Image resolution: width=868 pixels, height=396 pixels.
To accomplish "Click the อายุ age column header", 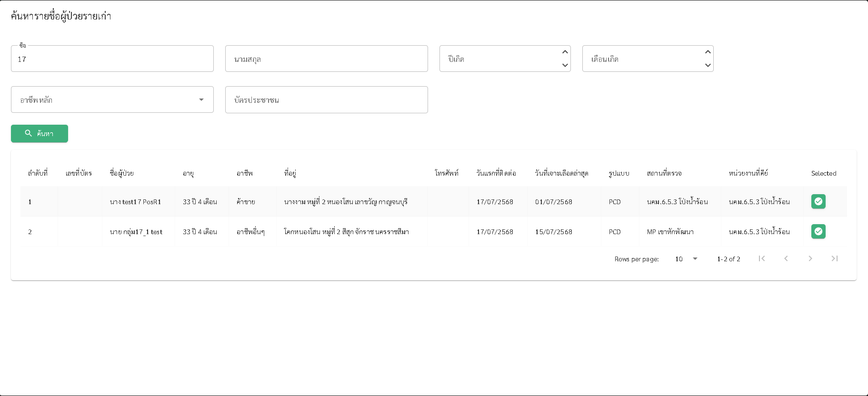I will click(x=188, y=173).
